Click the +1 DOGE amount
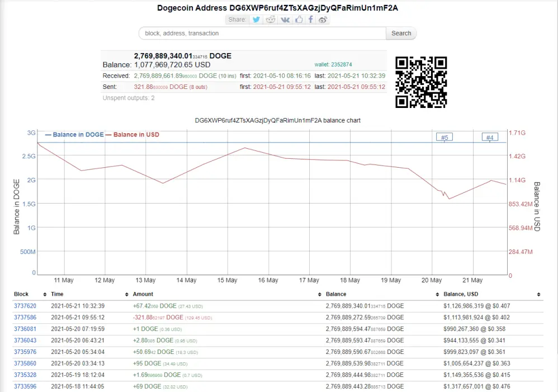Image resolution: width=558 pixels, height=392 pixels. 145,329
